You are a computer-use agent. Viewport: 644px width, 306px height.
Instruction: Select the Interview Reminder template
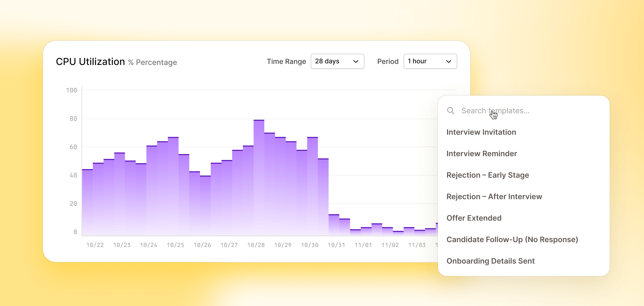[x=482, y=154]
